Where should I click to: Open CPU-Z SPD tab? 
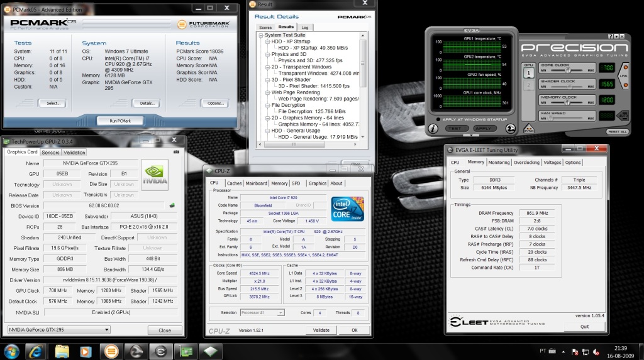click(x=296, y=183)
